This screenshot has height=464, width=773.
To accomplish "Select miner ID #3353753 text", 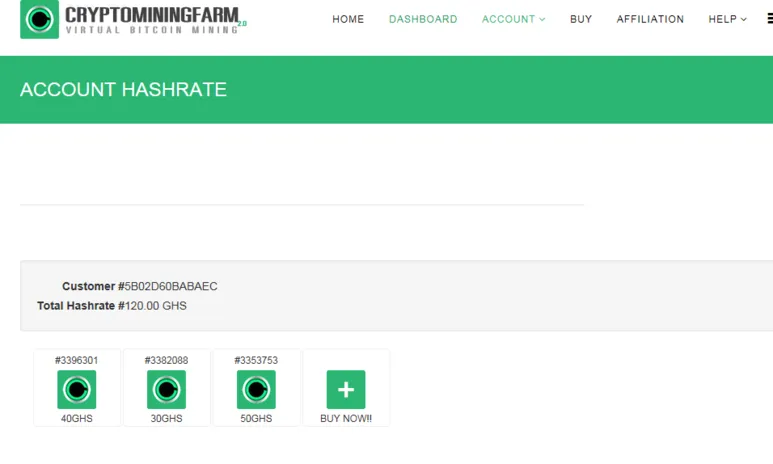I will [256, 360].
